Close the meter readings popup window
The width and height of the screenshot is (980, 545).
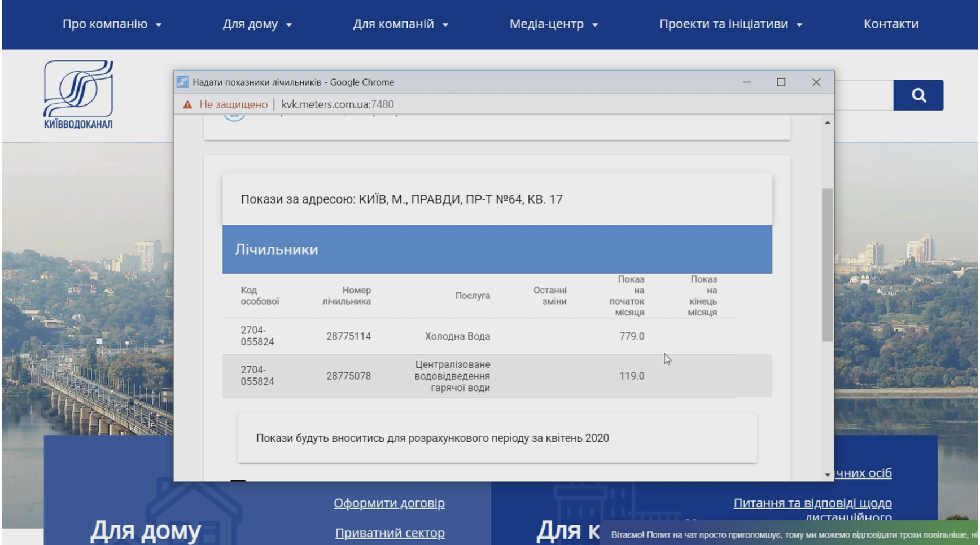pos(816,82)
